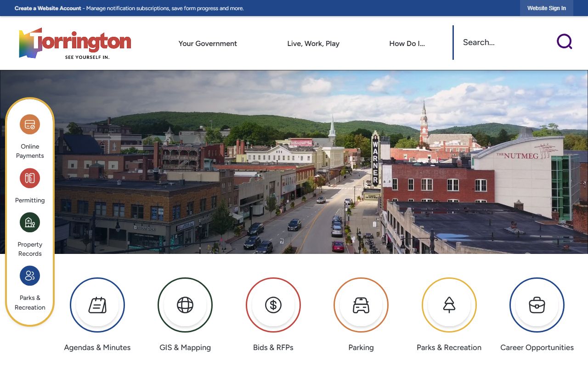The image size is (588, 368).
Task: Click the Website Sign In button
Action: [546, 8]
